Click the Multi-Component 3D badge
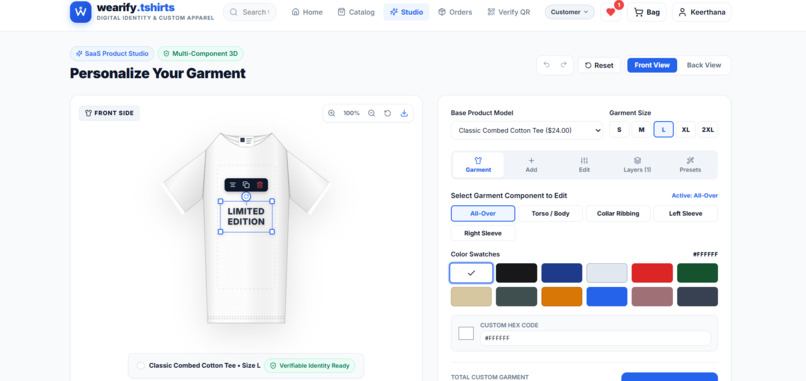This screenshot has width=806, height=381. point(200,53)
